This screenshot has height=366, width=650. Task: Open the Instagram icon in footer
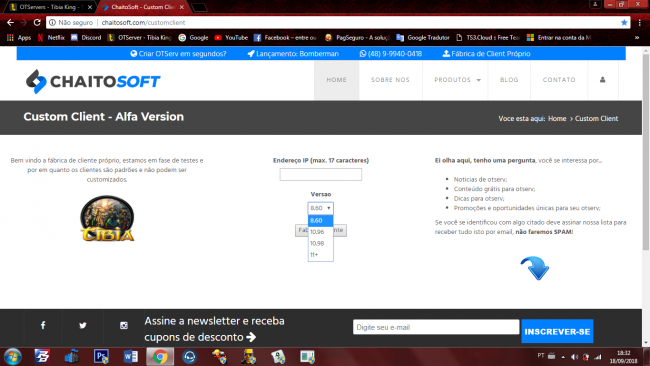[124, 325]
